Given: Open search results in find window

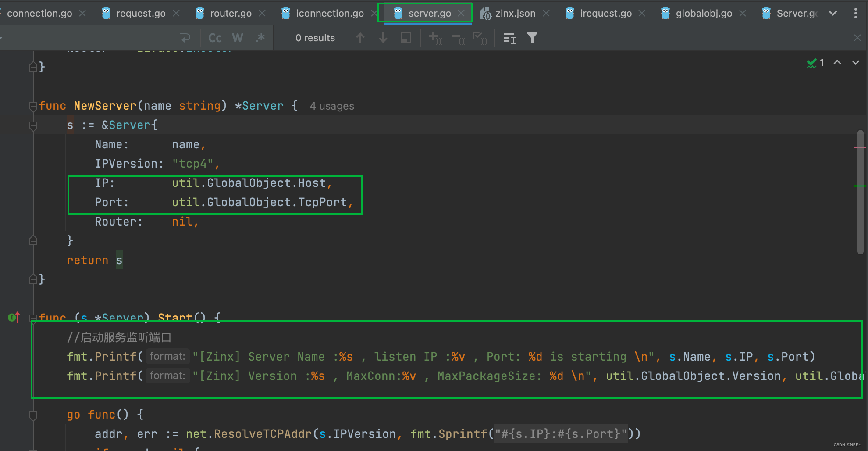Looking at the screenshot, I should 509,38.
